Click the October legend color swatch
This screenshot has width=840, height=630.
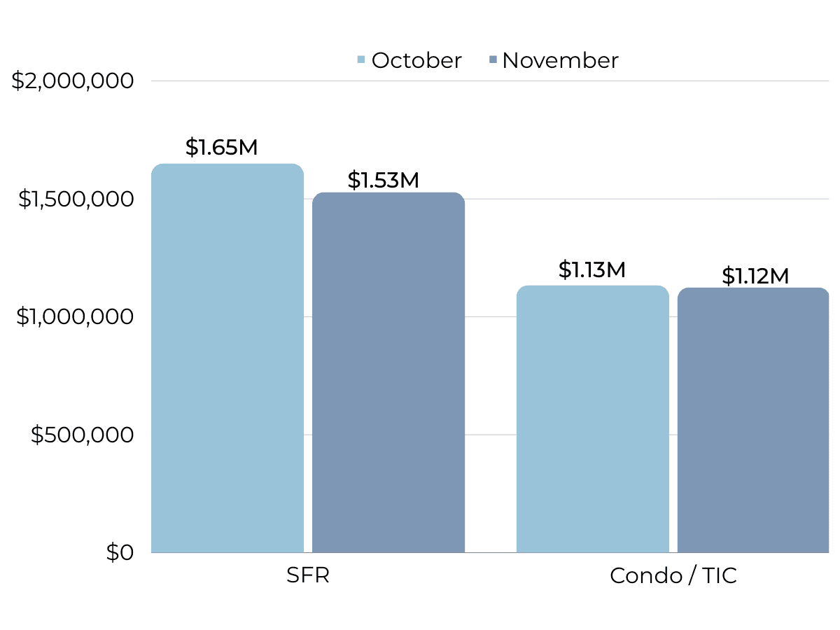pyautogui.click(x=361, y=60)
